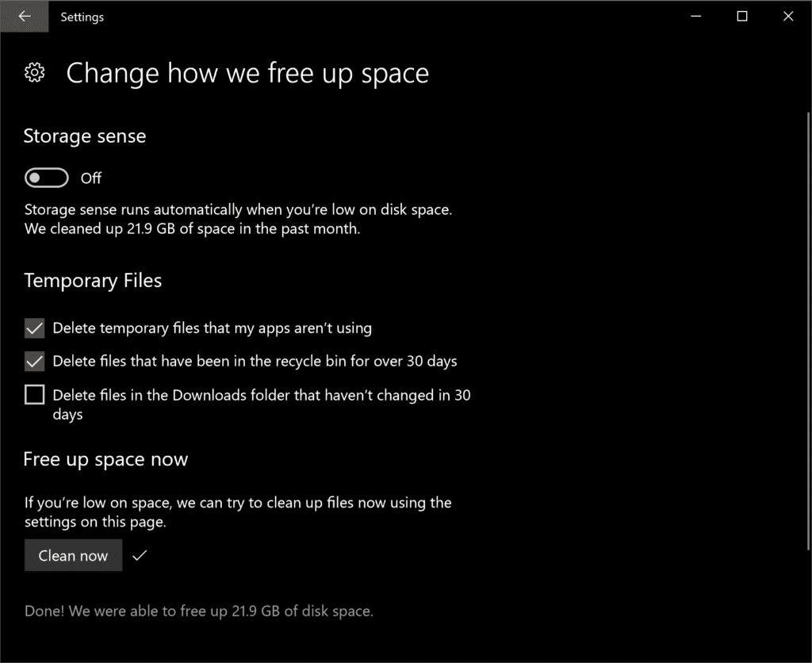Uncheck deleting recycle bin files over 30 days

tap(34, 361)
